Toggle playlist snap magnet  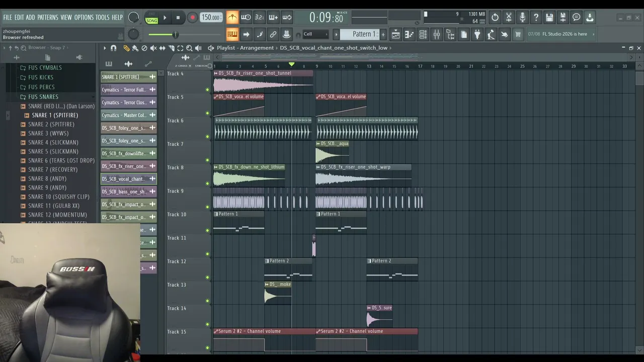tap(114, 48)
